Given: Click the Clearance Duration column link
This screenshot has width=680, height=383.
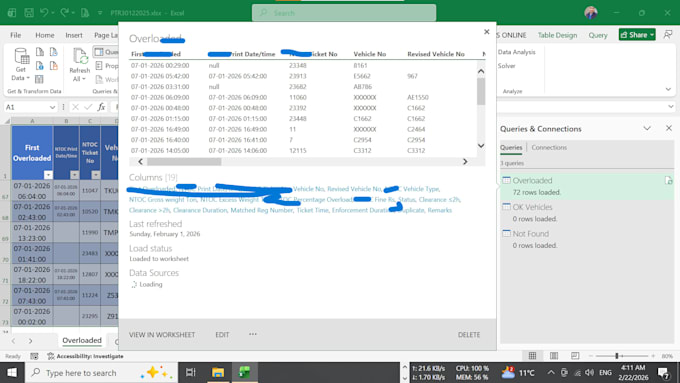Looking at the screenshot, I should 200,210.
